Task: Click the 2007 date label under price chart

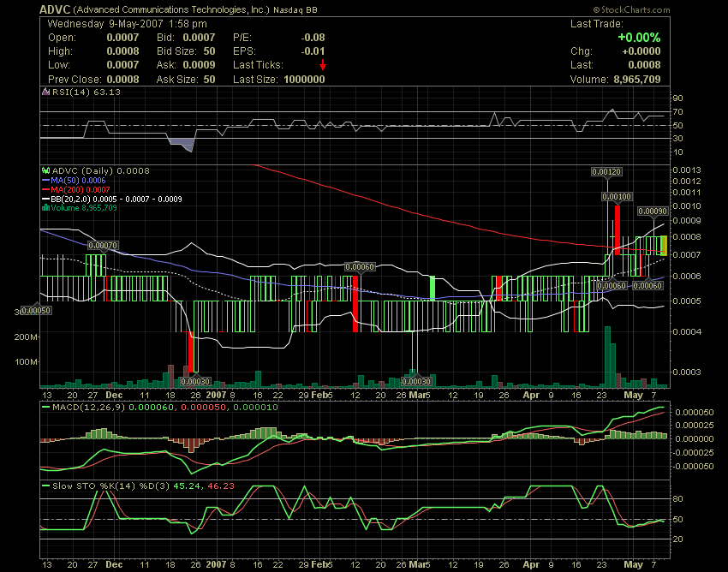Action: (x=216, y=395)
